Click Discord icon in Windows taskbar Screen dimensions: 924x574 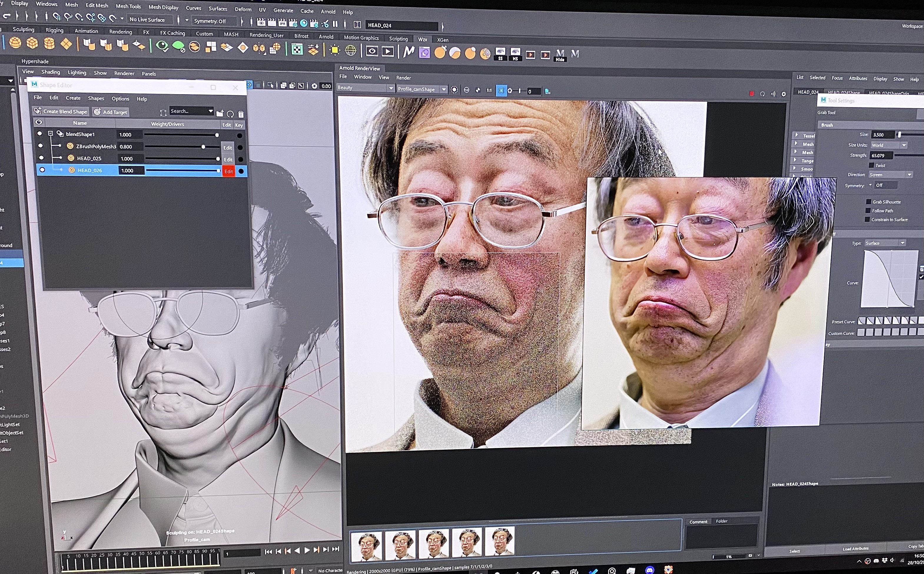[650, 570]
